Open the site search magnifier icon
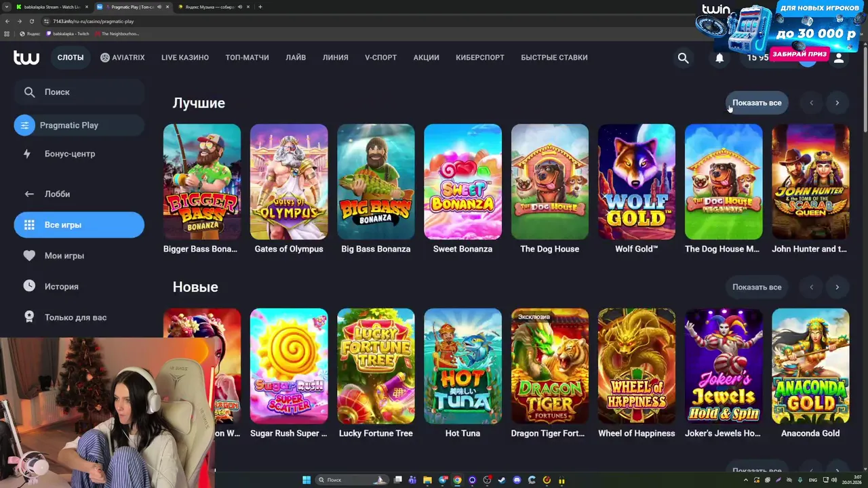 point(683,58)
